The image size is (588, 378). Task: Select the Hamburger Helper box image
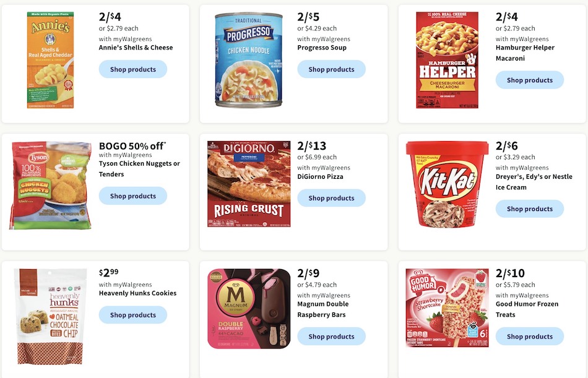[447, 60]
